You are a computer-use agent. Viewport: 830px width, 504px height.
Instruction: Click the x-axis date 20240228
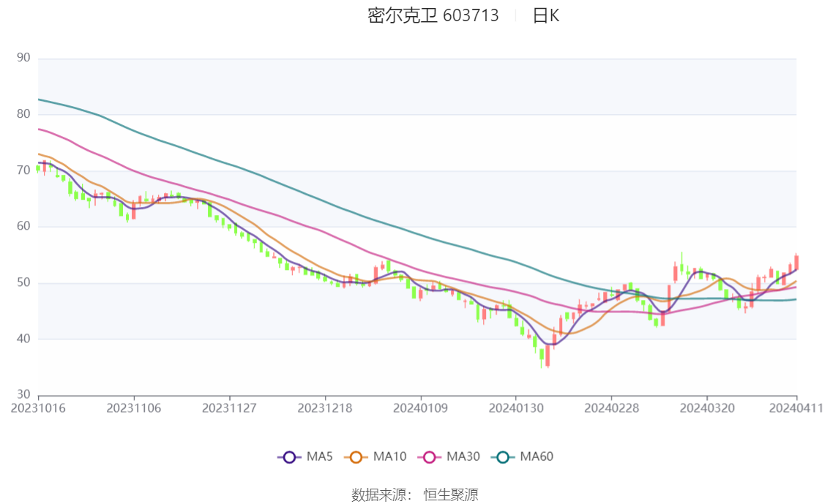pos(611,408)
